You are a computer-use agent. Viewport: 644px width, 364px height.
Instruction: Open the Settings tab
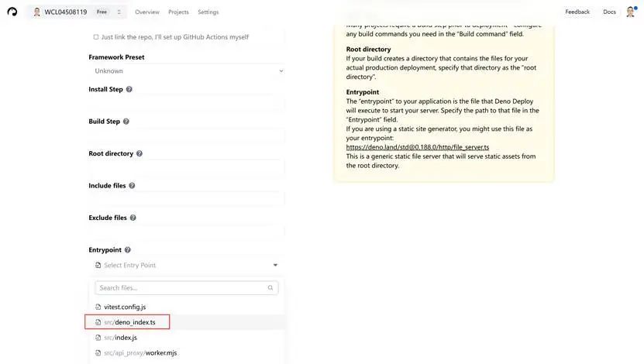208,12
